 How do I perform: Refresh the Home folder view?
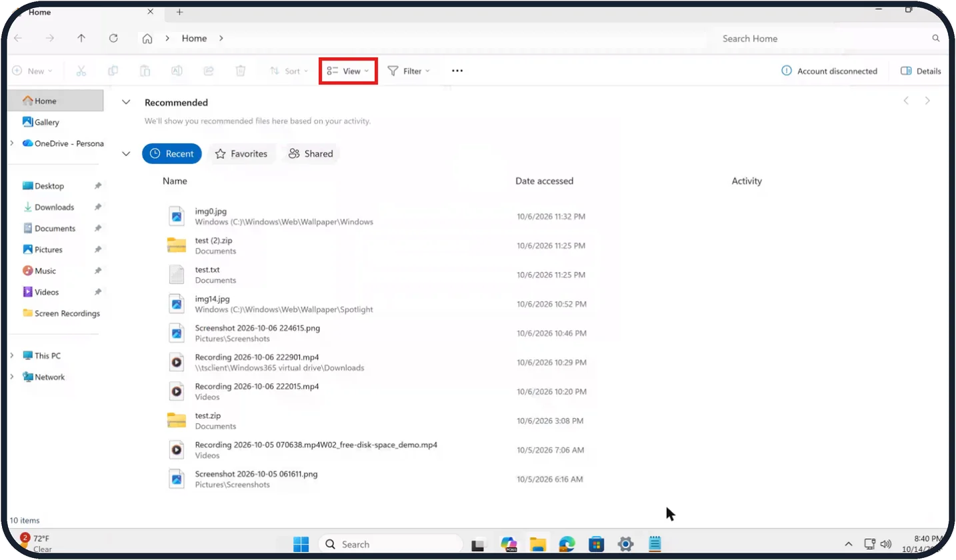(113, 38)
